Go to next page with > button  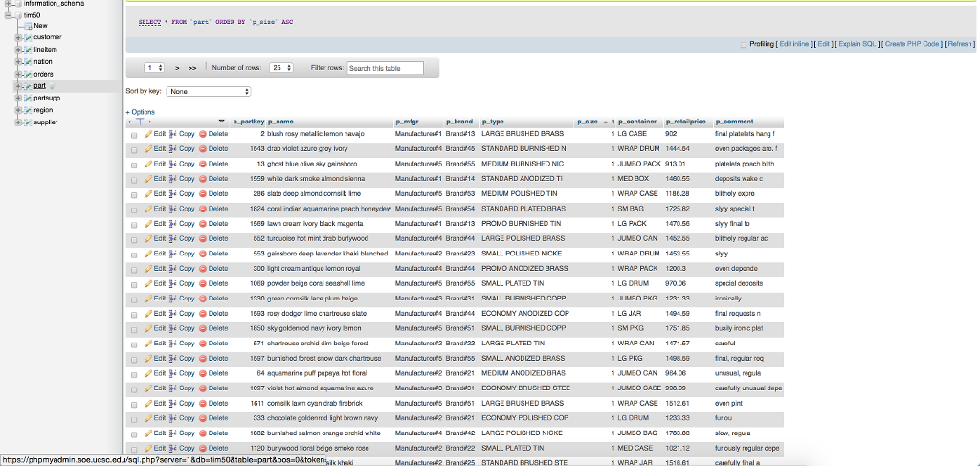click(x=177, y=68)
